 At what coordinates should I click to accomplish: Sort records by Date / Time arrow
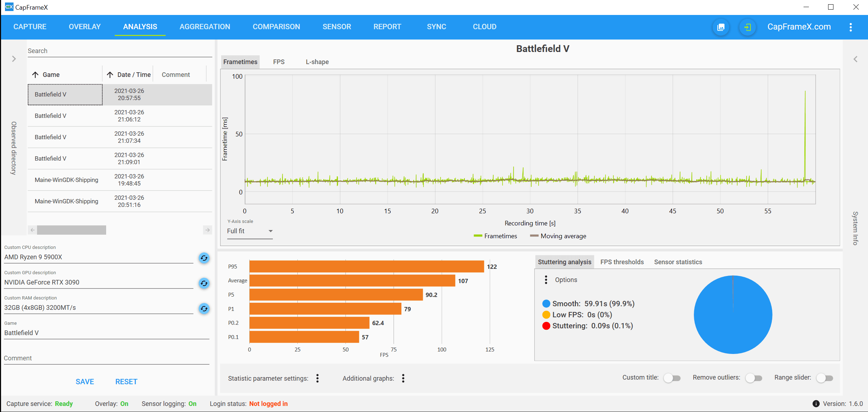point(110,74)
